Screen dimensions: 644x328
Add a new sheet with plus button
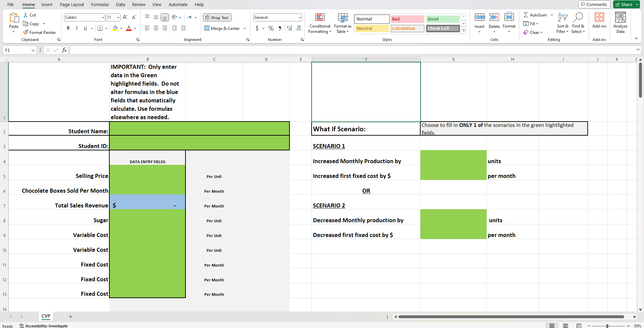click(70, 317)
